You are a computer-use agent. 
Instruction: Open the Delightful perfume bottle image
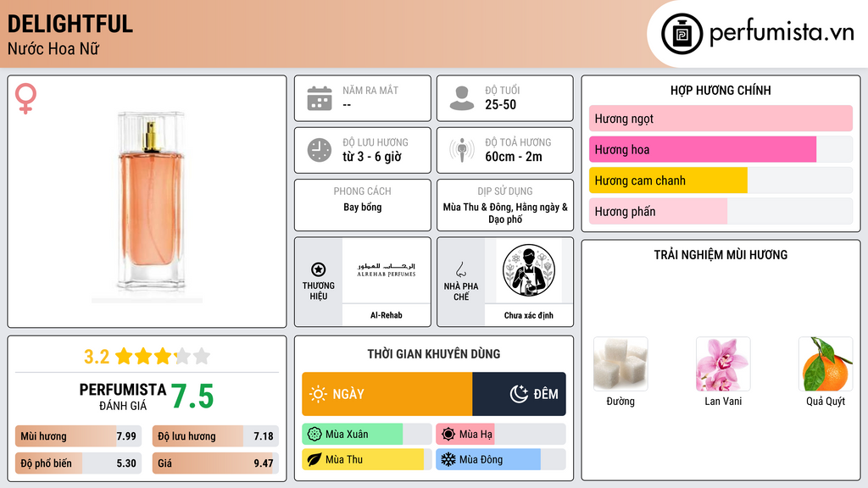(x=147, y=205)
